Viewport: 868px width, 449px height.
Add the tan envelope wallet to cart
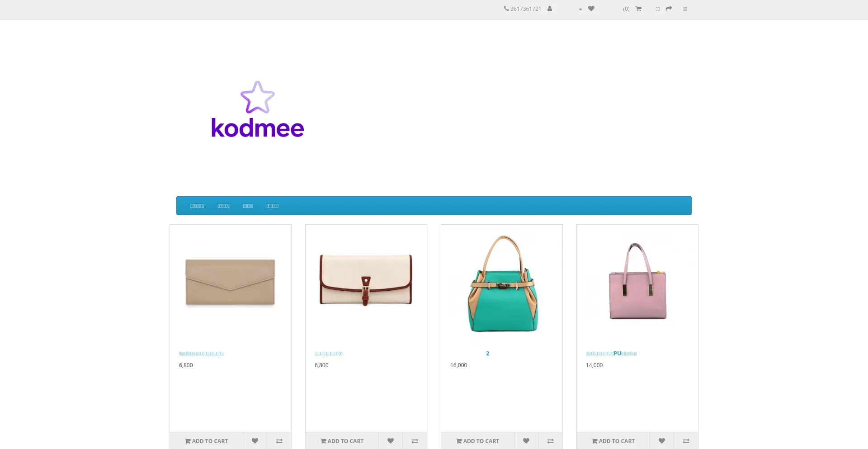pos(207,441)
